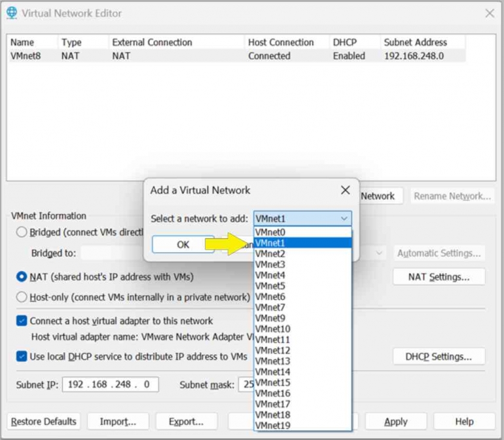This screenshot has height=440, width=504.
Task: Click the Restore Defaults button
Action: pos(44,422)
